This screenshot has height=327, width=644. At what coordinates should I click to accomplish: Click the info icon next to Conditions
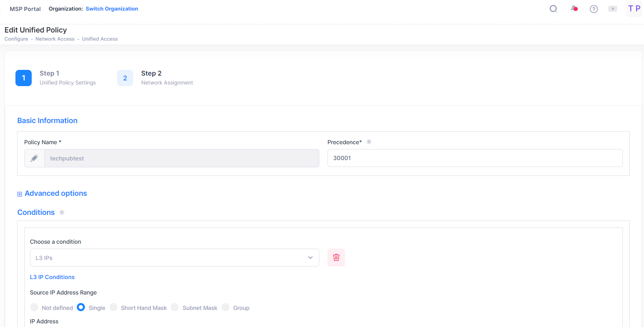(x=62, y=212)
